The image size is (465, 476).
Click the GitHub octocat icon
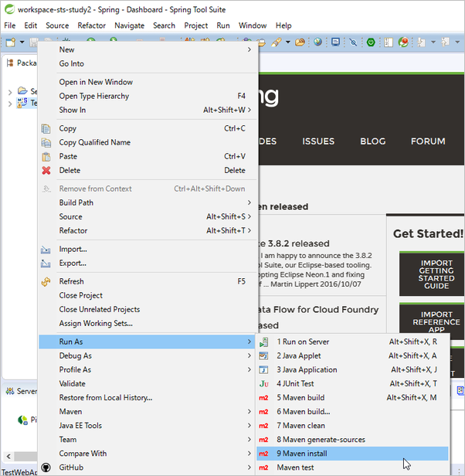(46, 467)
